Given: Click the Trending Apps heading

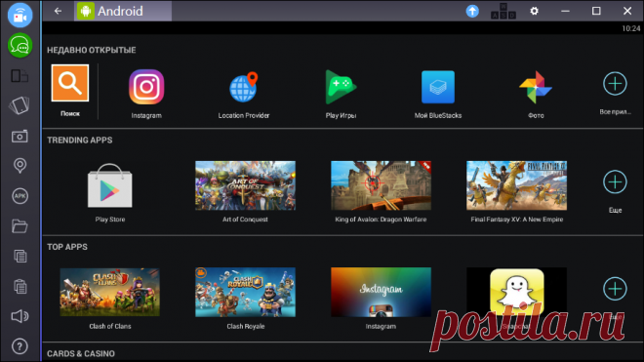Looking at the screenshot, I should (80, 141).
